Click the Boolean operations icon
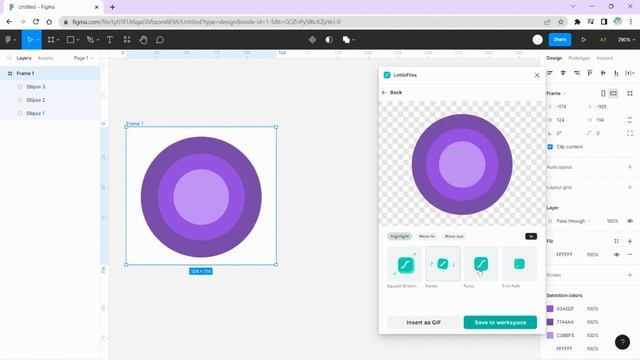 pos(346,40)
